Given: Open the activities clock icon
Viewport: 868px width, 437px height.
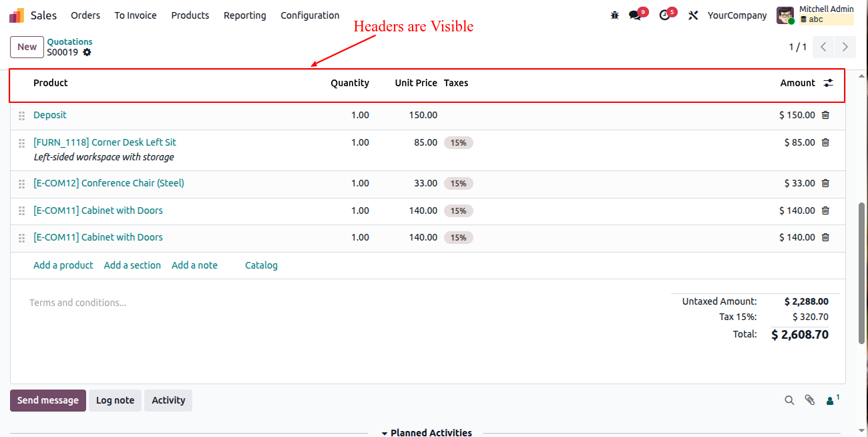Looking at the screenshot, I should 664,15.
